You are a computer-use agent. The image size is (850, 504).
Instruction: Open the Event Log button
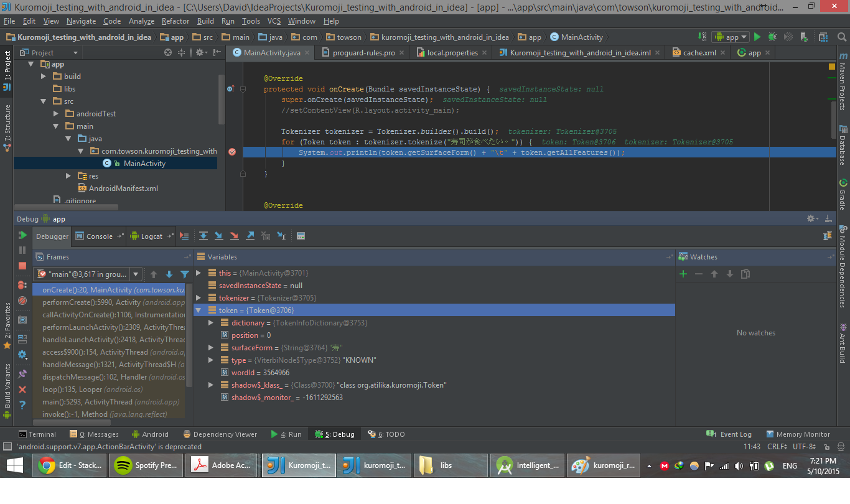pyautogui.click(x=729, y=434)
